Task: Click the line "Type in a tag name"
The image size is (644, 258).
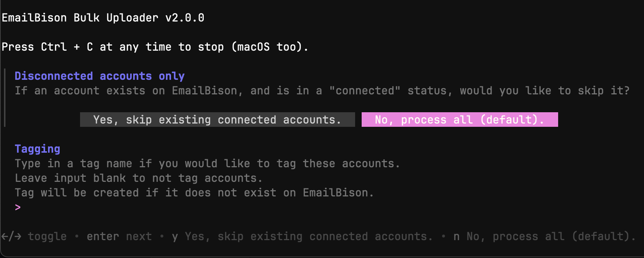Action: point(207,164)
